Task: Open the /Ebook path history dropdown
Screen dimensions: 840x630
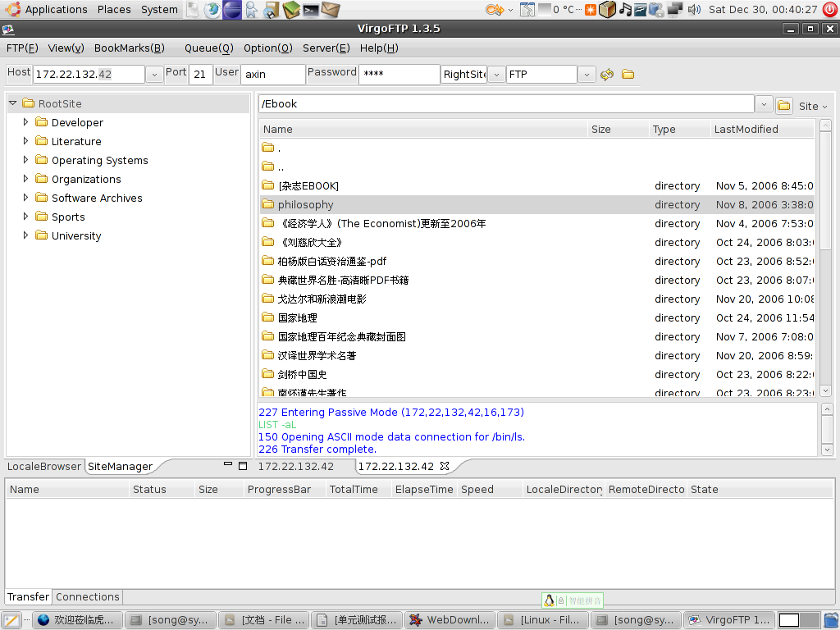Action: (x=764, y=104)
